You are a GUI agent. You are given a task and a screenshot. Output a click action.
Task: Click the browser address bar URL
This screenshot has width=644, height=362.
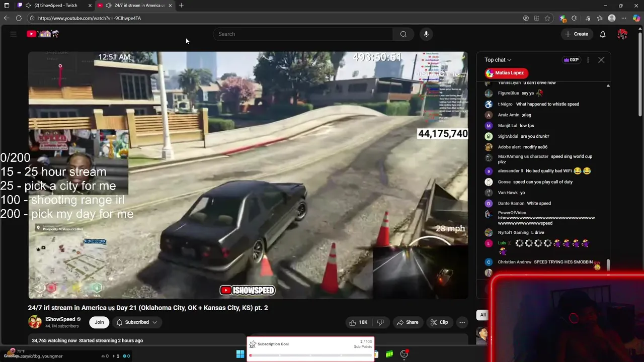pos(90,18)
